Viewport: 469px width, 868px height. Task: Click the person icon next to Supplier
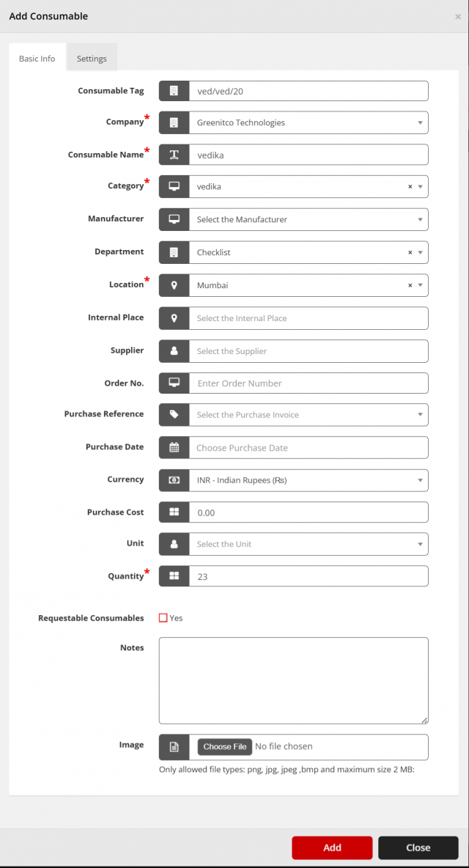(x=174, y=350)
